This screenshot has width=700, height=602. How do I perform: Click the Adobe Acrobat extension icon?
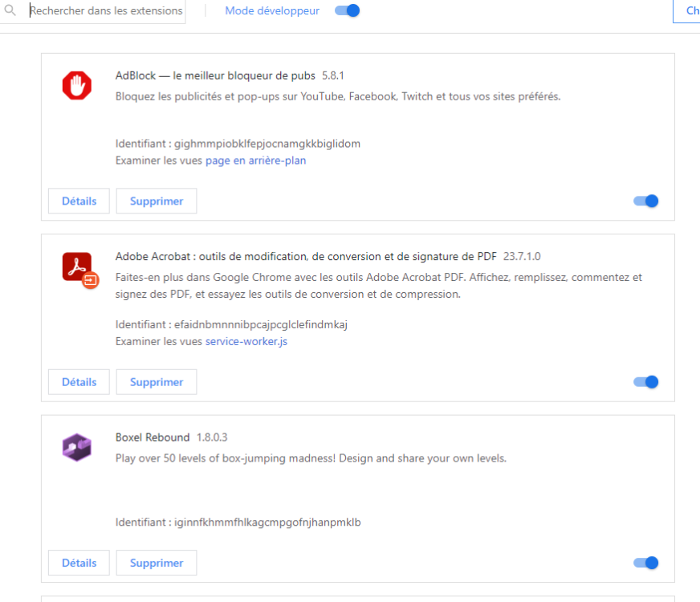click(78, 268)
